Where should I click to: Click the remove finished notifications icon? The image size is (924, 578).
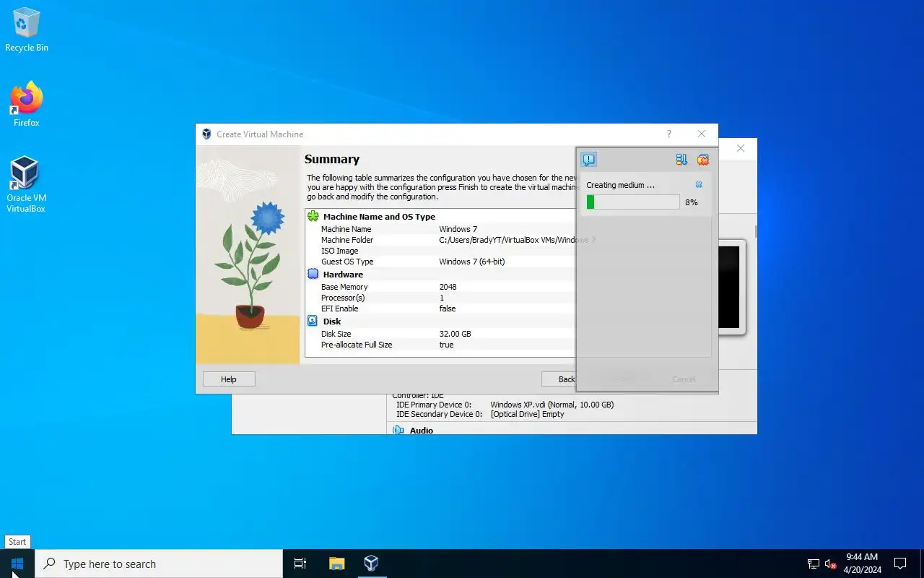click(x=703, y=160)
